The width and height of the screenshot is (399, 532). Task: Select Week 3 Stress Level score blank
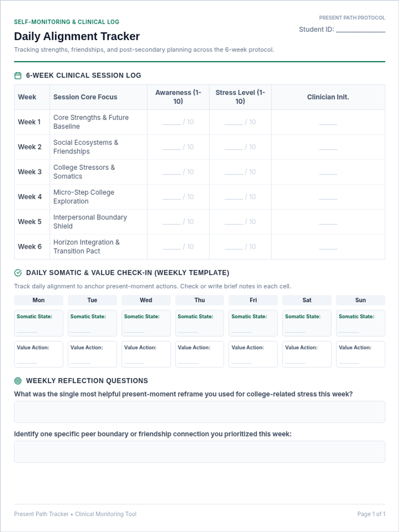(234, 172)
